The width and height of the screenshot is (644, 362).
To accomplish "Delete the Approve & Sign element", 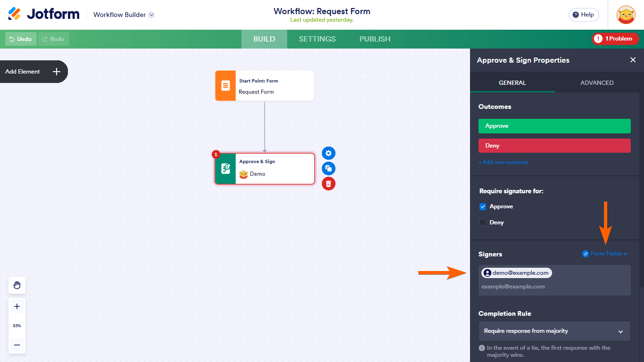I will 329,183.
